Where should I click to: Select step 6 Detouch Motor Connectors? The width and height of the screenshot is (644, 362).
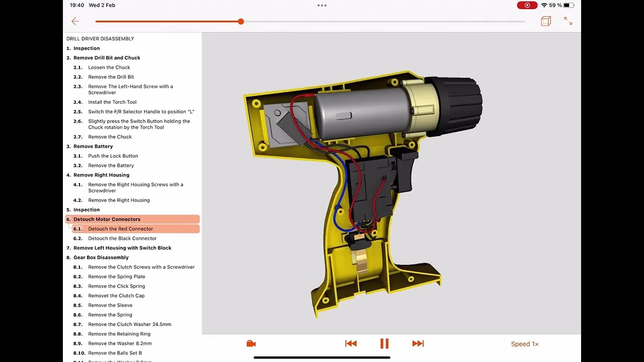[x=107, y=219]
